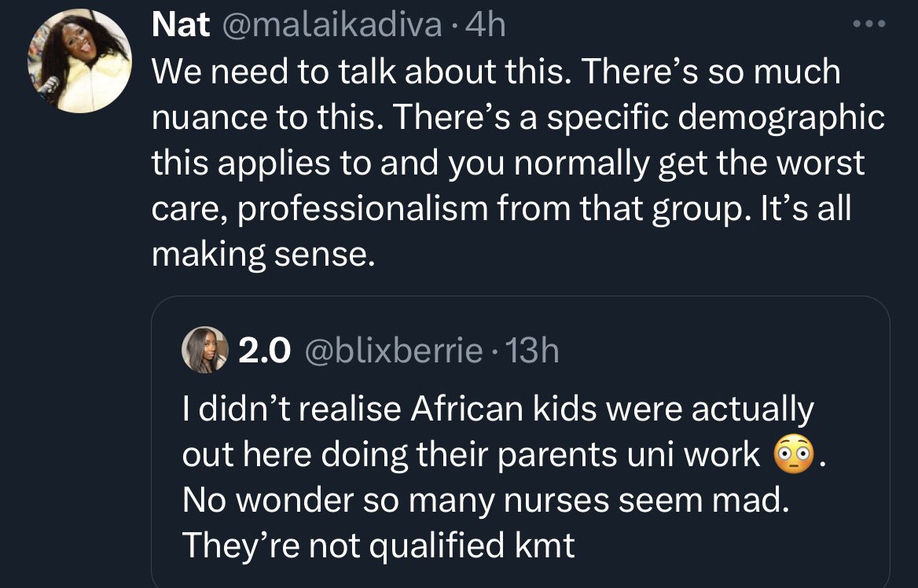Click the flushed face emoji

(x=794, y=456)
